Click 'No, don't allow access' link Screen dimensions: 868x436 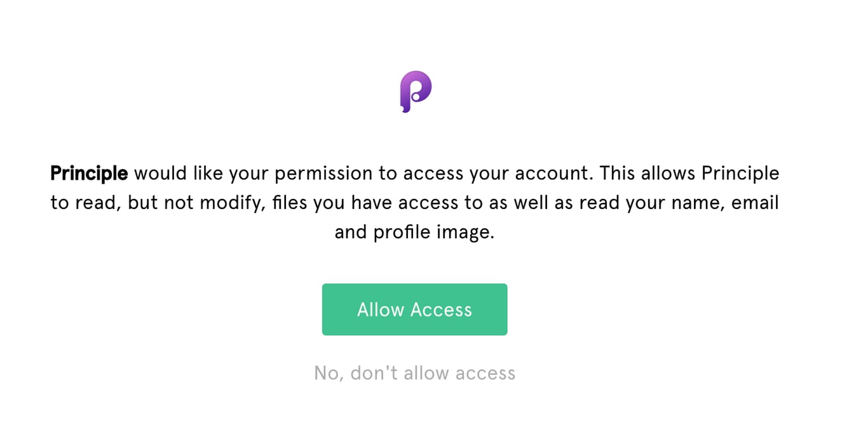414,372
